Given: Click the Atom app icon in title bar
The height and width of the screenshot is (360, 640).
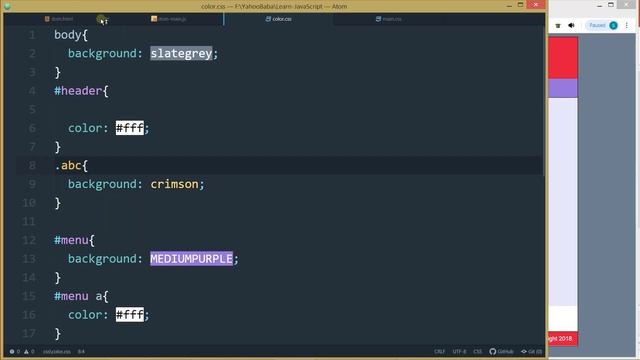Looking at the screenshot, I should click(7, 6).
